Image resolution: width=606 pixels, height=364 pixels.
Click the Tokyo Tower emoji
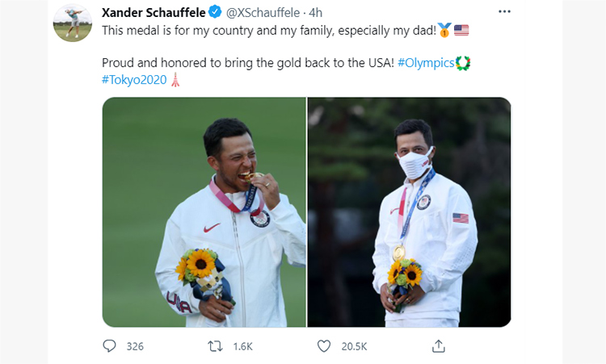pos(175,80)
